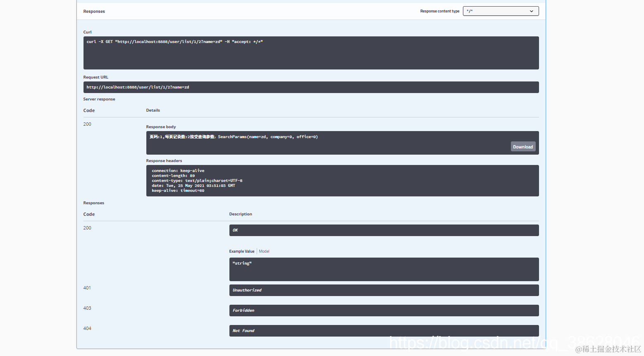Click the Forbidden description box
Image resolution: width=644 pixels, height=356 pixels.
click(384, 311)
